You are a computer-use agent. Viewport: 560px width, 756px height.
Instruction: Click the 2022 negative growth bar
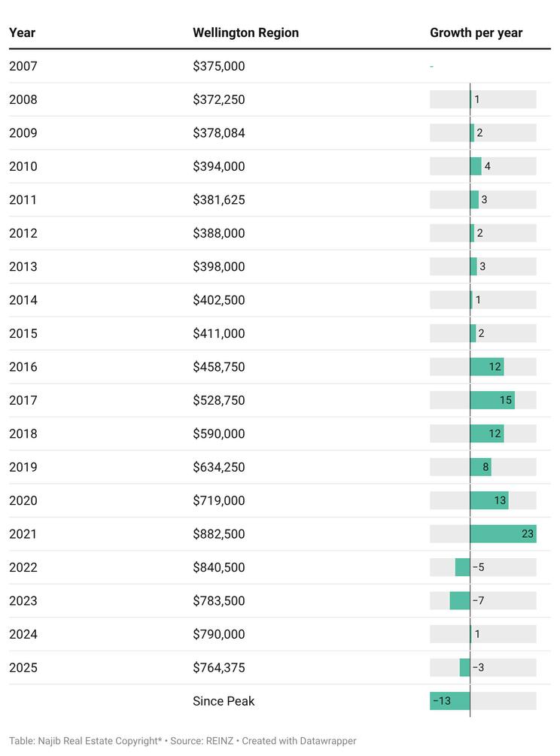point(462,567)
